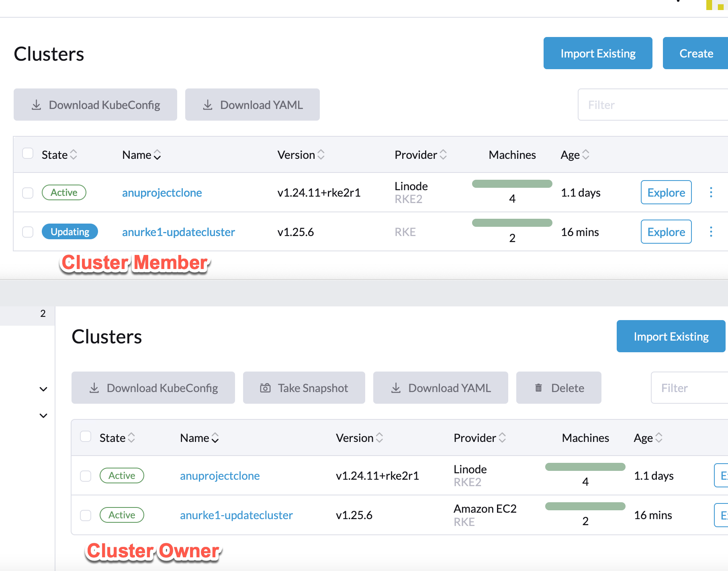Click the trash icon on Delete button

pos(538,388)
